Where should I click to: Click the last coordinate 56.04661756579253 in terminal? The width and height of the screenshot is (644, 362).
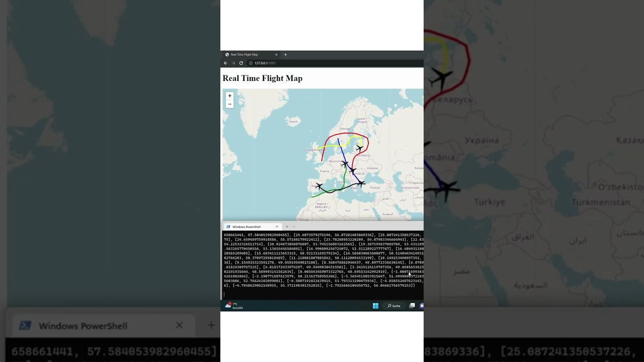(x=393, y=286)
